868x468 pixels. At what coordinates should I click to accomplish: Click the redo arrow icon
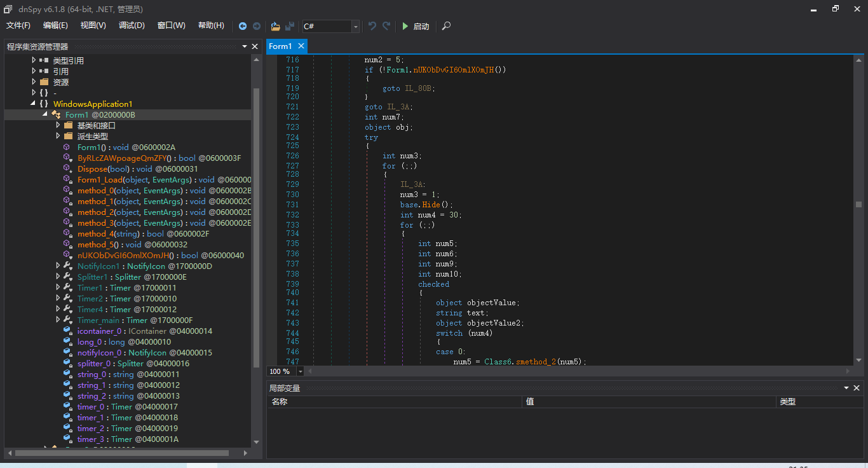(x=386, y=26)
